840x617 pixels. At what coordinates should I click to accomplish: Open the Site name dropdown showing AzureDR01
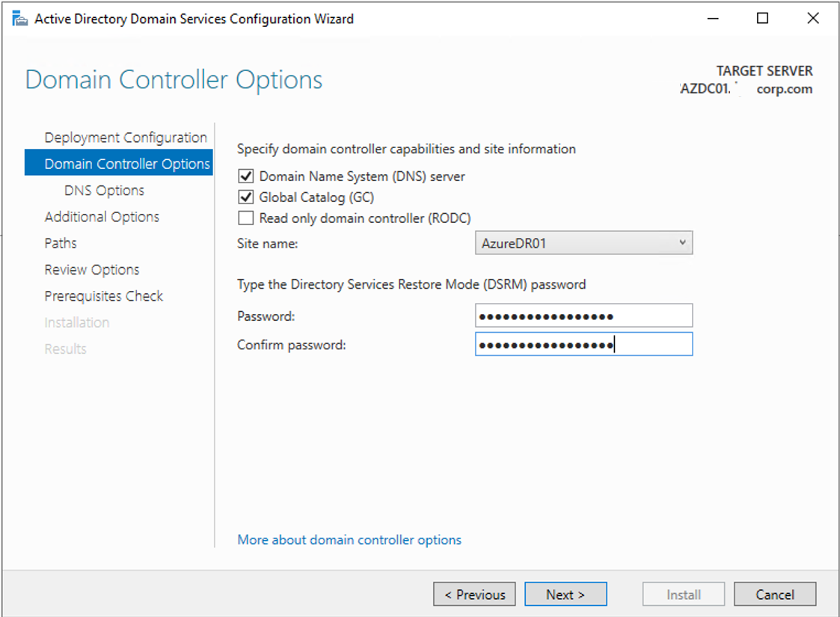click(583, 243)
